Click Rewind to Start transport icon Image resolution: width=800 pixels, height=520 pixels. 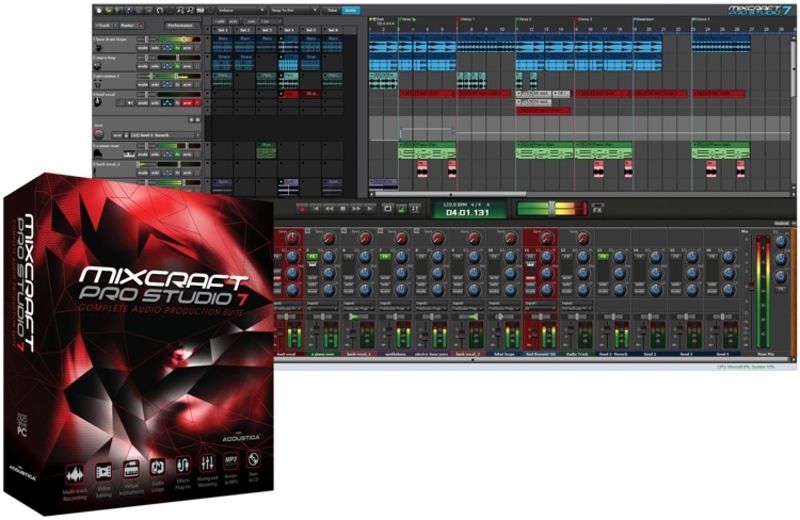coord(316,208)
